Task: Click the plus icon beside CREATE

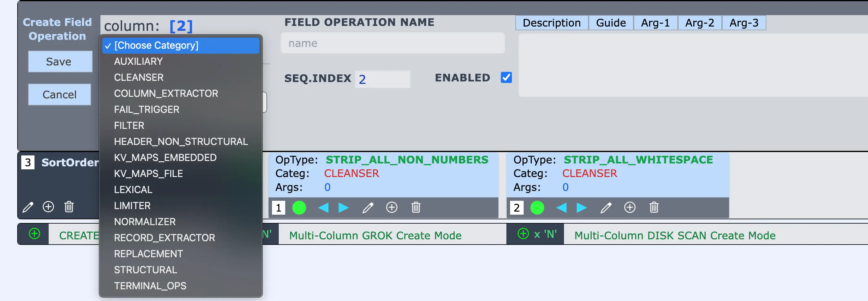Action: [34, 233]
